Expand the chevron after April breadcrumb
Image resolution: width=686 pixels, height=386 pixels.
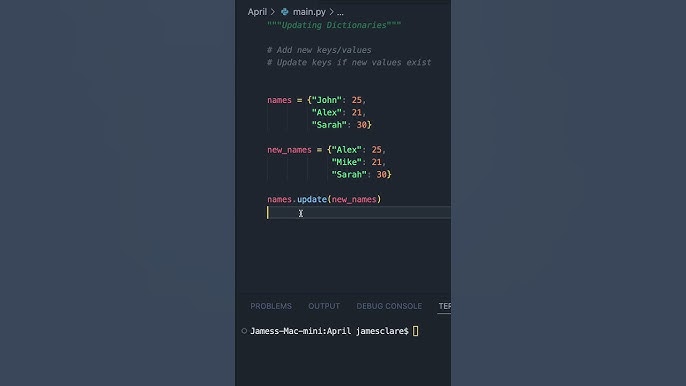point(273,12)
